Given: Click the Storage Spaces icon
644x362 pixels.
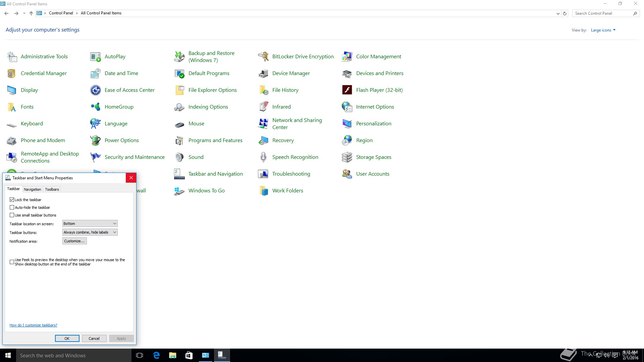Looking at the screenshot, I should click(347, 157).
